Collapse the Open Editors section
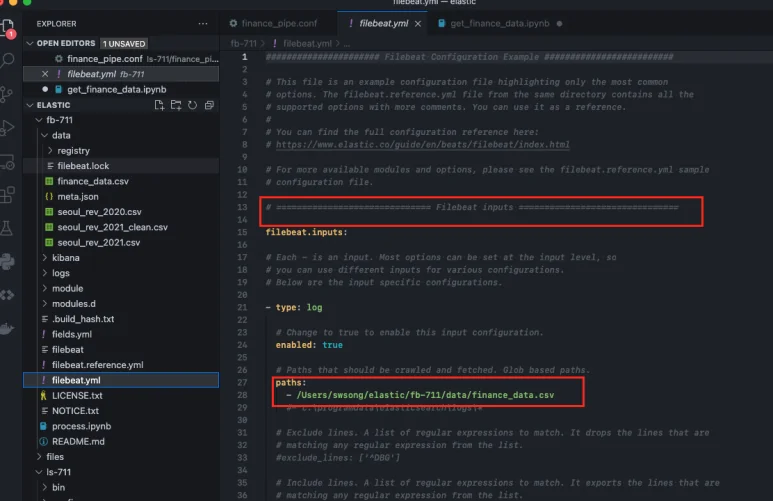The height and width of the screenshot is (501, 773). tap(30, 44)
